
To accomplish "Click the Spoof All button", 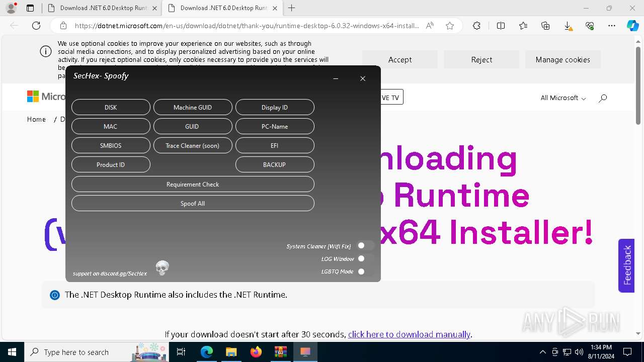I will click(x=193, y=203).
